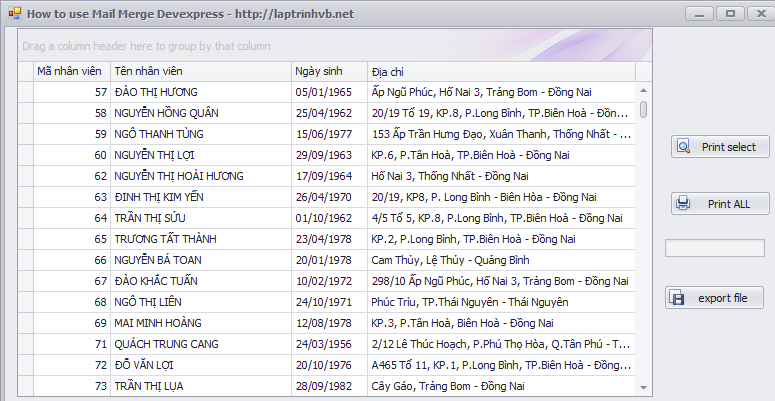Click the birth date 26/04/1970
The height and width of the screenshot is (401, 775).
coord(330,197)
